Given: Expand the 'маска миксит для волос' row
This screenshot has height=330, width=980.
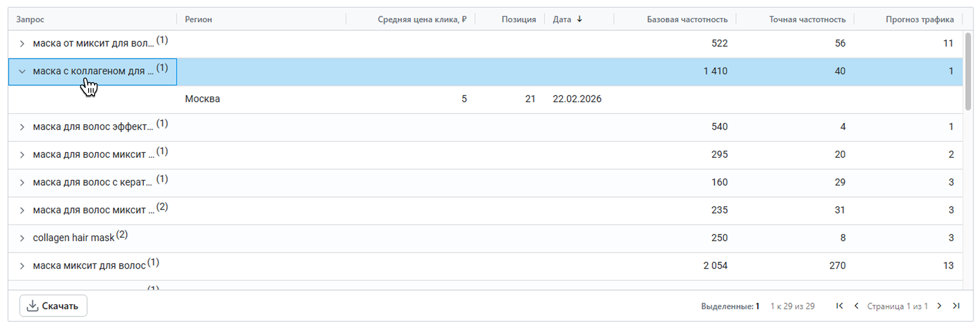Looking at the screenshot, I should [22, 266].
